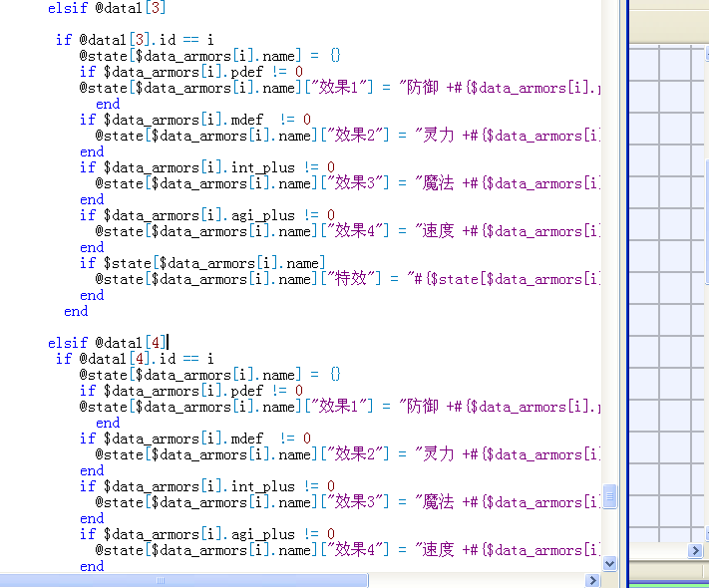Screen dimensions: 709x588
Task: Click the code editor's scroll-down arrow
Action: pyautogui.click(x=609, y=564)
